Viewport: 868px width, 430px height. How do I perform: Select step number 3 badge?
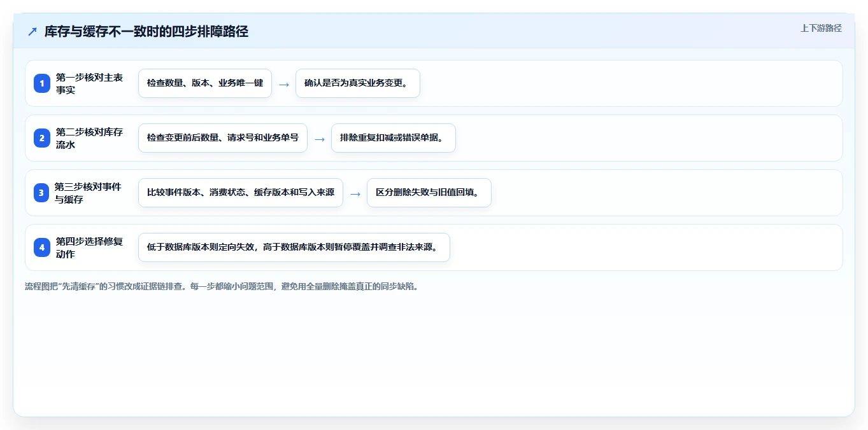[x=42, y=193]
